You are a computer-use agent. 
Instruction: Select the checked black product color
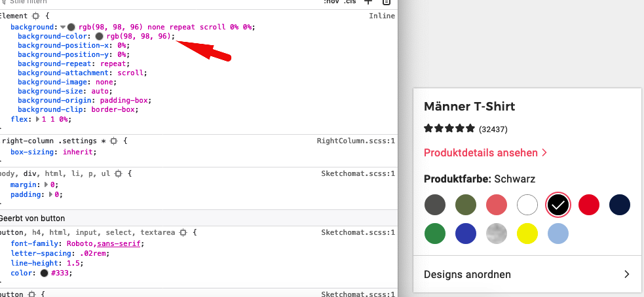pos(559,205)
